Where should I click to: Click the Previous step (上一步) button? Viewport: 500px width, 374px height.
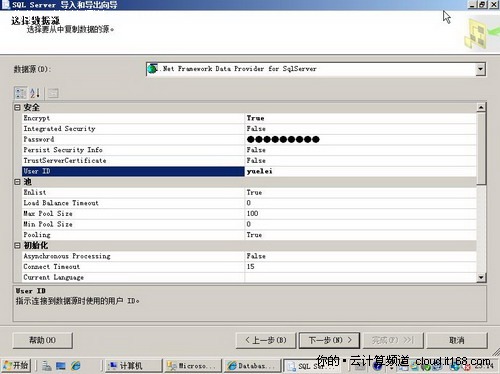[266, 340]
